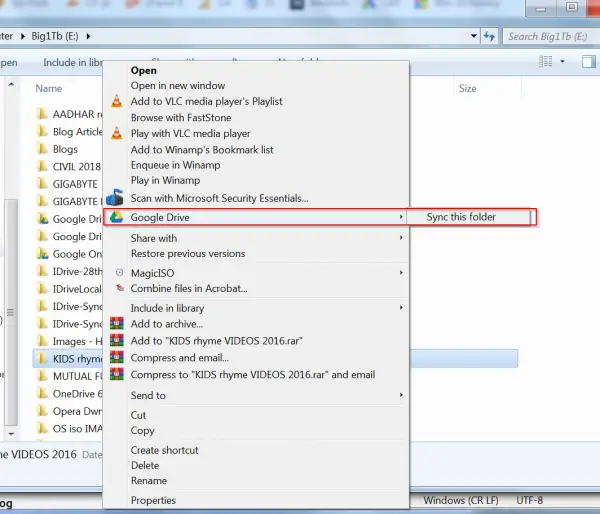Click the WinRAR icon beside Add to archive
The height and width of the screenshot is (514, 600).
117,323
